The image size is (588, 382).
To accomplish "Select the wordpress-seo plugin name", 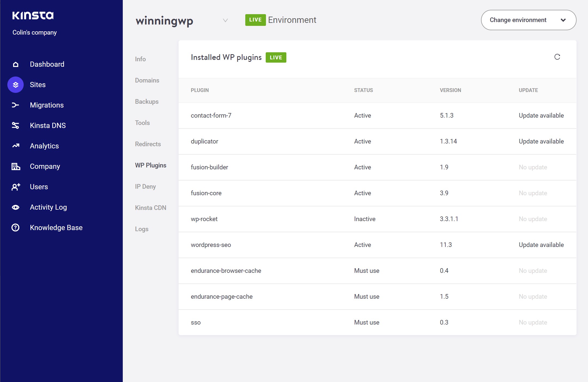I will tap(211, 245).
